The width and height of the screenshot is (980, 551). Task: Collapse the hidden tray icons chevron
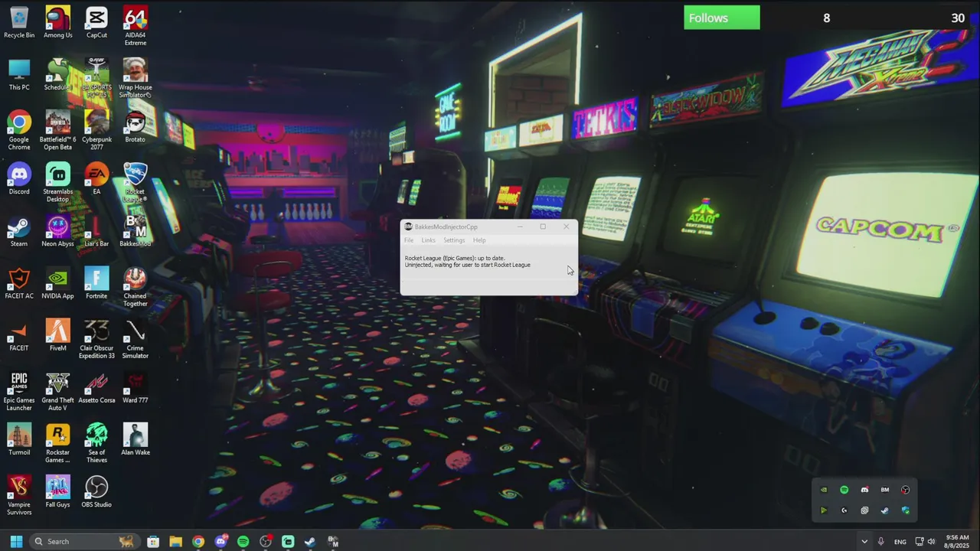pyautogui.click(x=864, y=541)
